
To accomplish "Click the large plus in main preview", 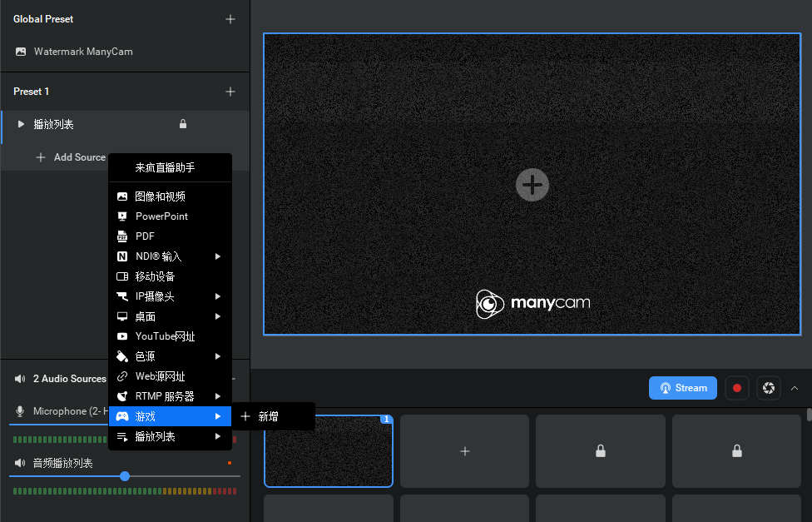I will tap(532, 185).
